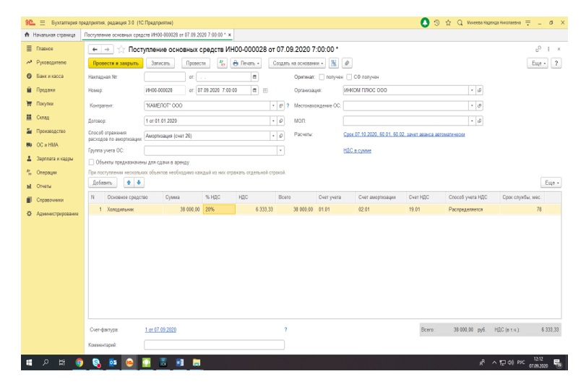The width and height of the screenshot is (586, 392).
Task: Open the Печать dropdown menu
Action: pyautogui.click(x=247, y=63)
